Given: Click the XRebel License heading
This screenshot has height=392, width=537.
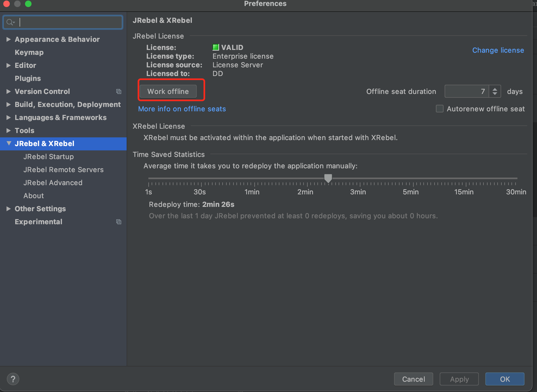Looking at the screenshot, I should [x=159, y=126].
